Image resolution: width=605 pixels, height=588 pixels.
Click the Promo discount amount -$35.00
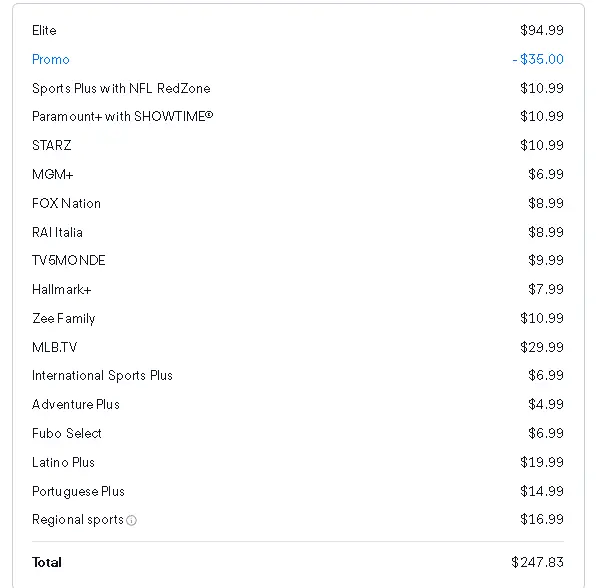pos(538,59)
